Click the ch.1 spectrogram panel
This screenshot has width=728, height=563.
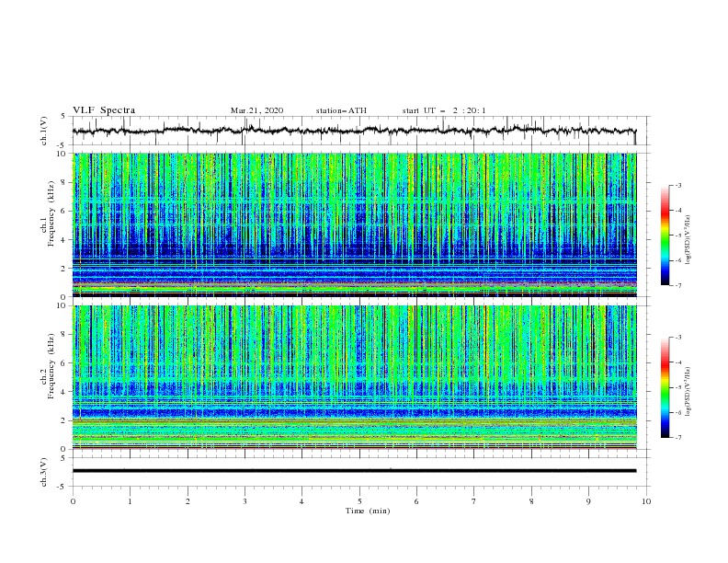click(354, 224)
